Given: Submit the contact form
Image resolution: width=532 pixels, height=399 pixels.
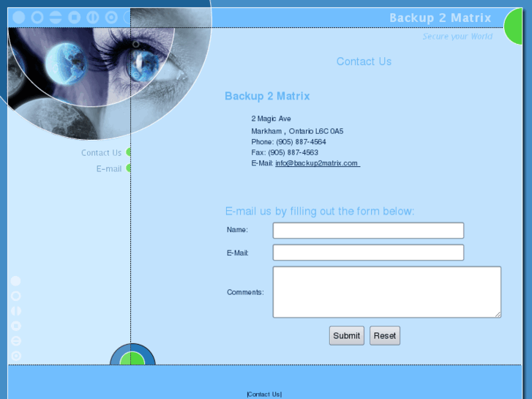Looking at the screenshot, I should point(346,336).
